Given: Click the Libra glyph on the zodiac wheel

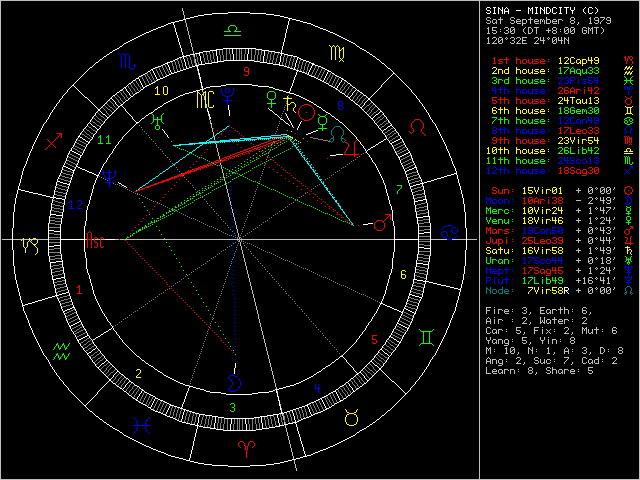Looking at the screenshot, I should coord(233,31).
